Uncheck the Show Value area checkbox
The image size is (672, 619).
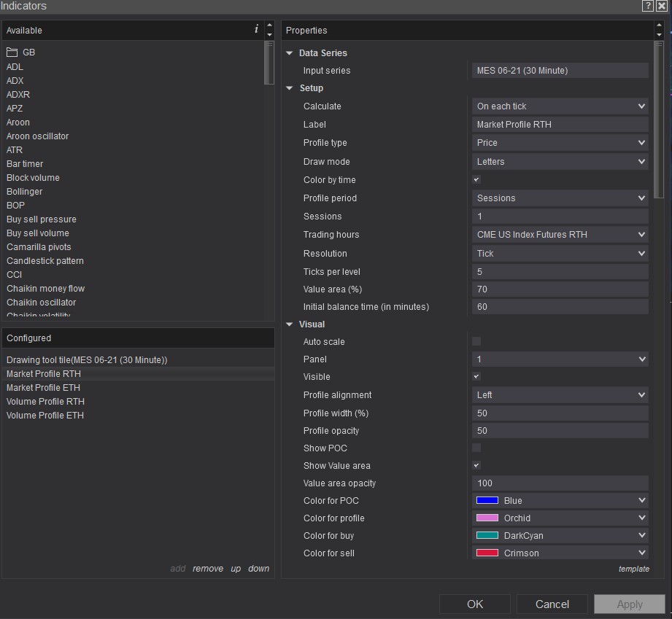pos(476,465)
